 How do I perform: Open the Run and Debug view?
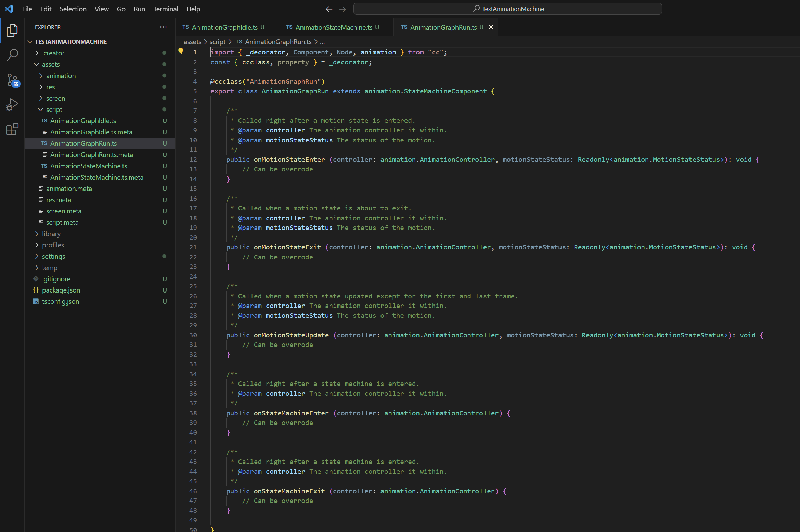pos(12,104)
